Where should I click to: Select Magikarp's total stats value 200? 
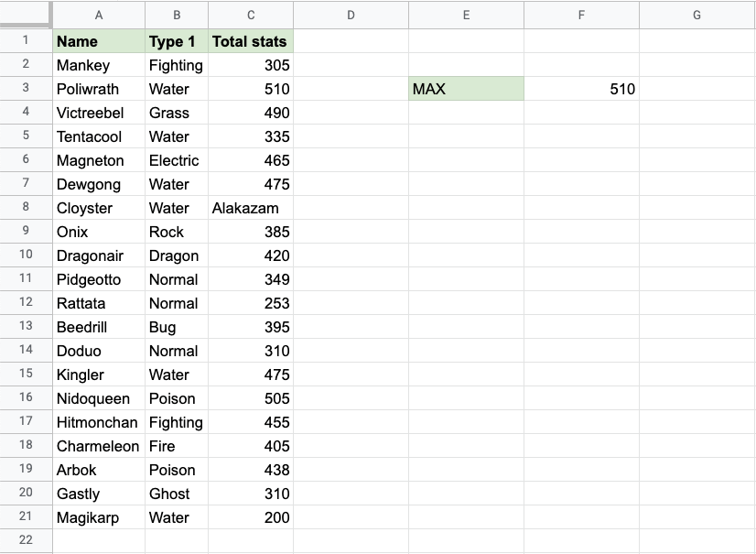251,517
